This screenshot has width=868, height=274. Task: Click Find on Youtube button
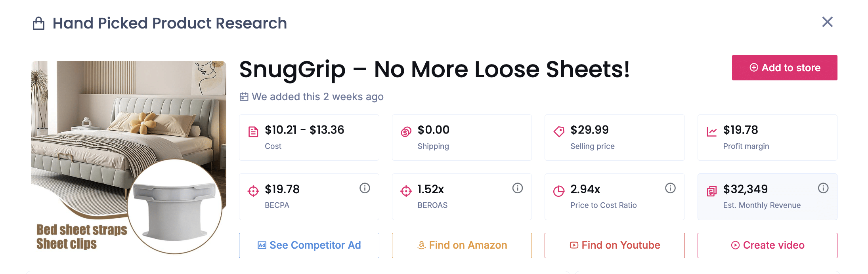[614, 245]
